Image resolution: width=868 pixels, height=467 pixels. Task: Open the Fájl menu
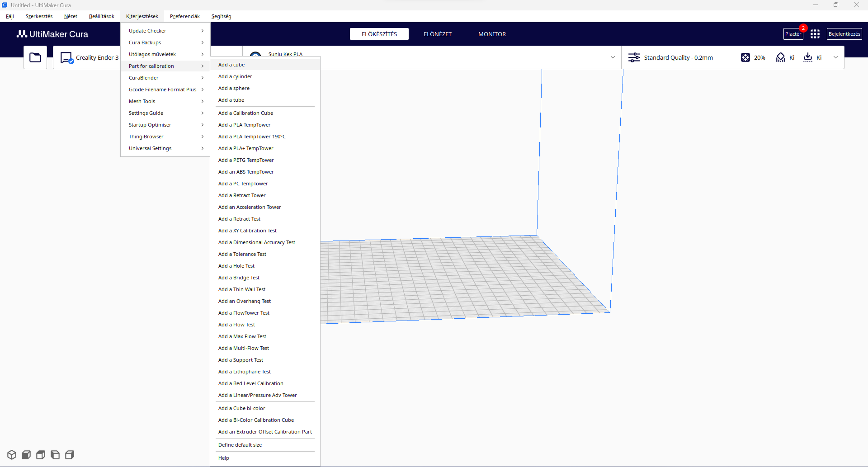(x=10, y=16)
